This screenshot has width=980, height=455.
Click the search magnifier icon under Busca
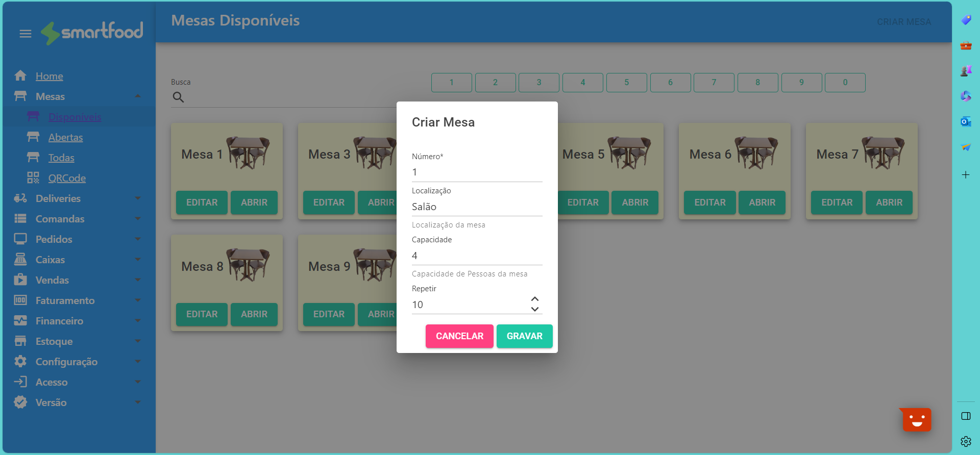pyautogui.click(x=178, y=97)
